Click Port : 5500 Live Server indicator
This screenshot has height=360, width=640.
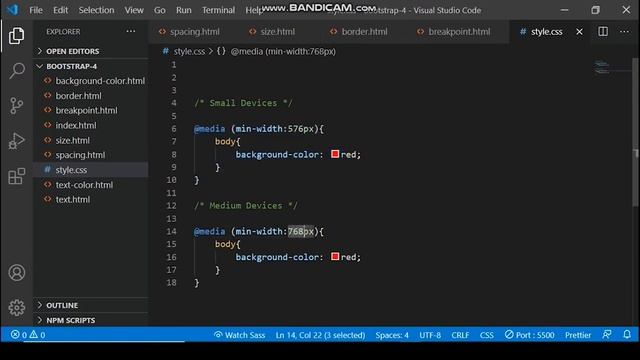tap(529, 335)
